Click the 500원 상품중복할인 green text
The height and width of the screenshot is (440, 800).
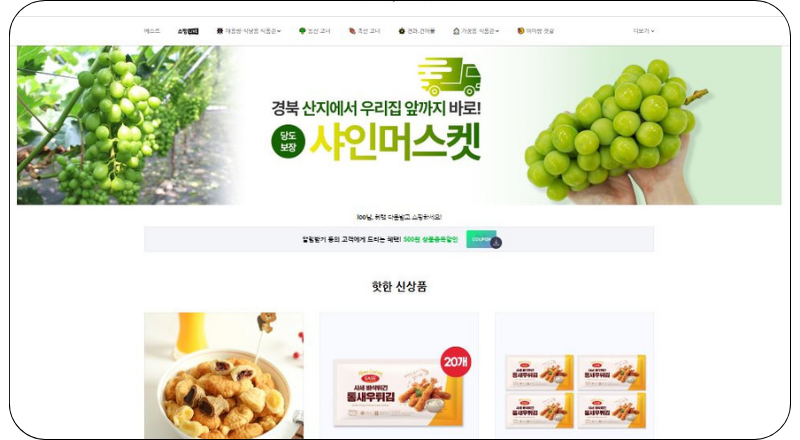pyautogui.click(x=431, y=239)
